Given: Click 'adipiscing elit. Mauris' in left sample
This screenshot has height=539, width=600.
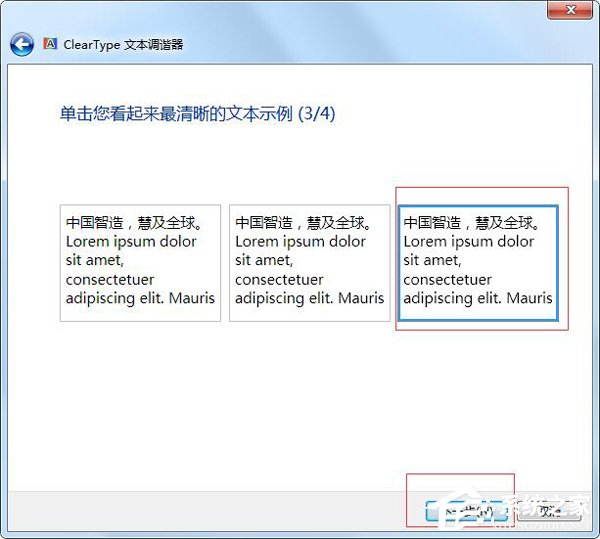Looking at the screenshot, I should [140, 298].
